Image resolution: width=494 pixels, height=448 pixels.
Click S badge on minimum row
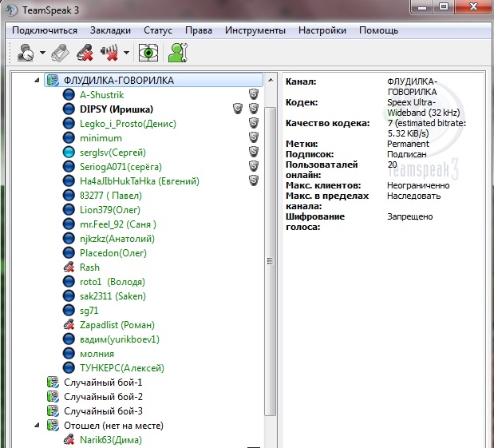pyautogui.click(x=254, y=137)
